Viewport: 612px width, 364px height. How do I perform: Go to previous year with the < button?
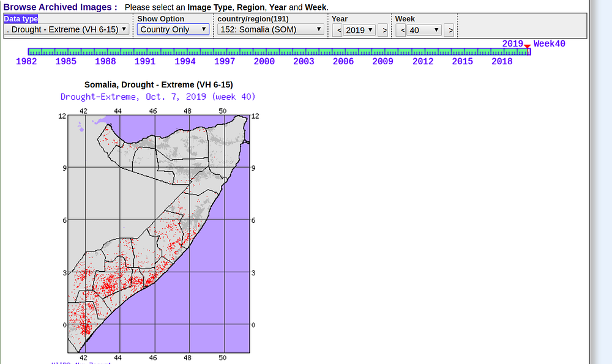pyautogui.click(x=338, y=30)
